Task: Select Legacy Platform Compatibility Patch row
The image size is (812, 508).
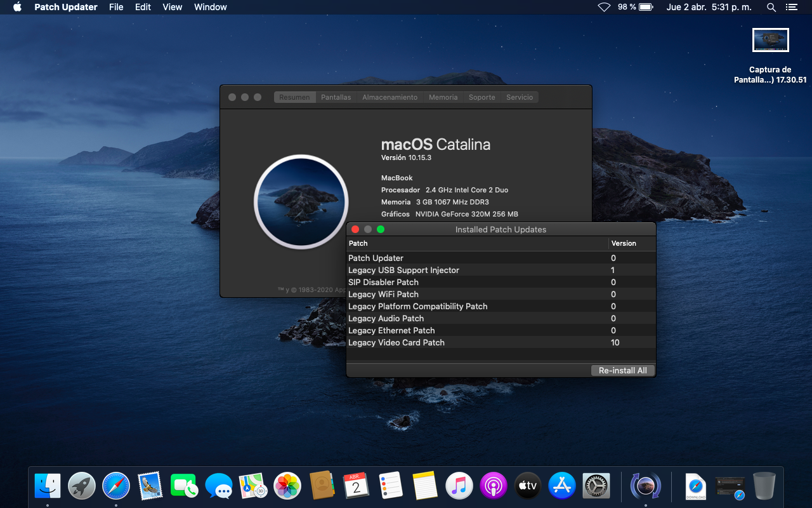Action: click(x=501, y=306)
